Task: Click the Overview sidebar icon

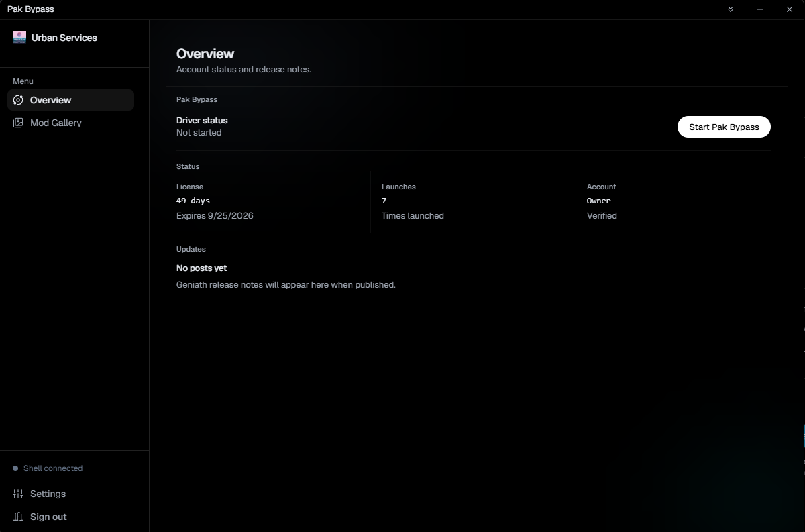Action: click(x=18, y=100)
